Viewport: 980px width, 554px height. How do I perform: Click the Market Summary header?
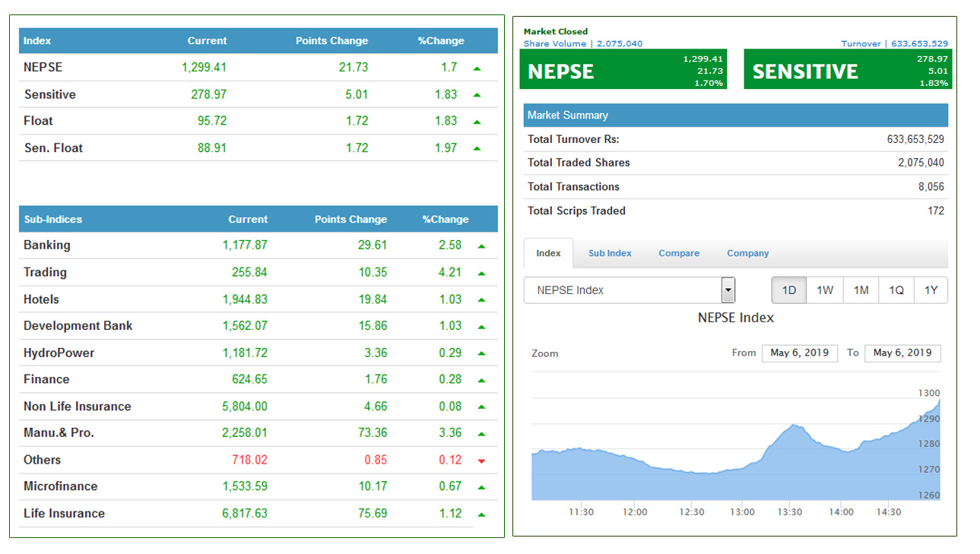(x=736, y=116)
